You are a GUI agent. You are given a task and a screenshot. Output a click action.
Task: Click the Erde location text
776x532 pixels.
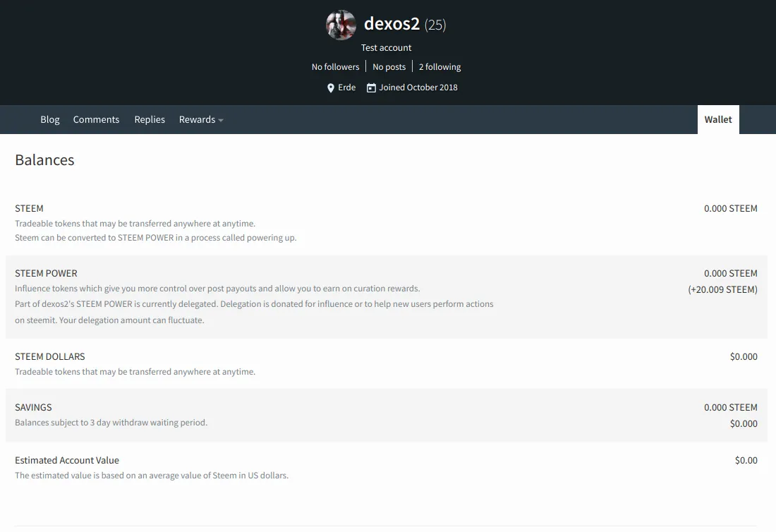click(347, 87)
